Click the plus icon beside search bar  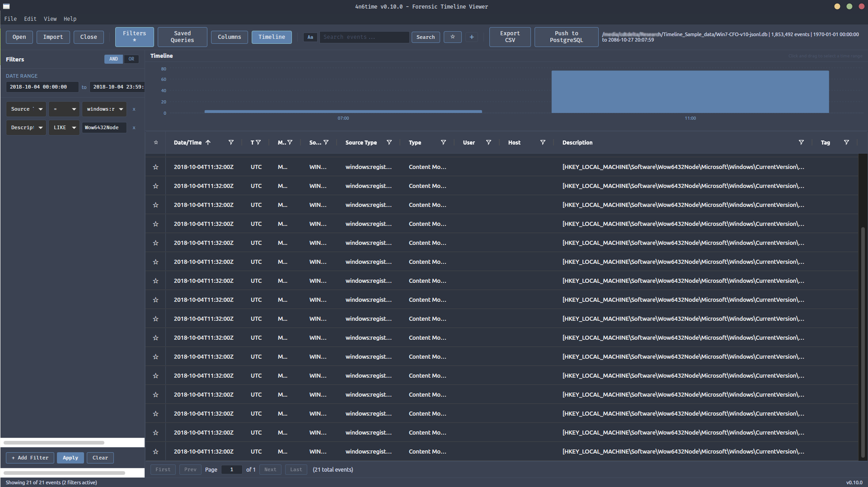pos(471,37)
